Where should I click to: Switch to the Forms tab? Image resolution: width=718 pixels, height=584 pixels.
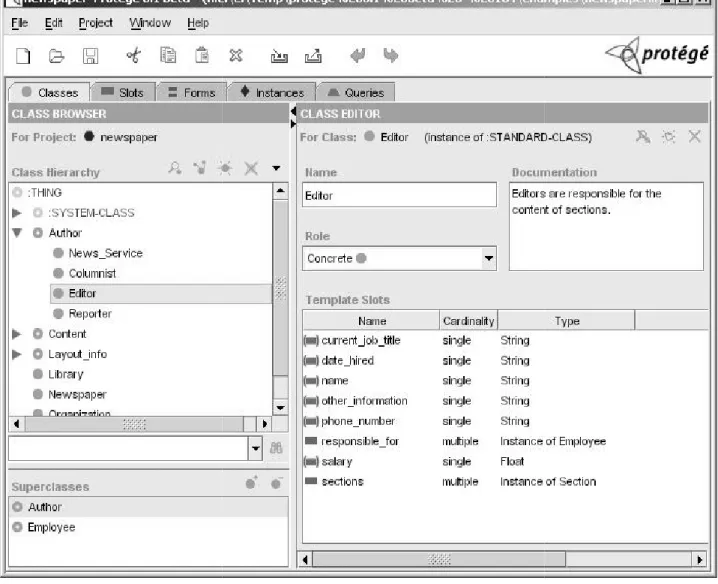(192, 93)
